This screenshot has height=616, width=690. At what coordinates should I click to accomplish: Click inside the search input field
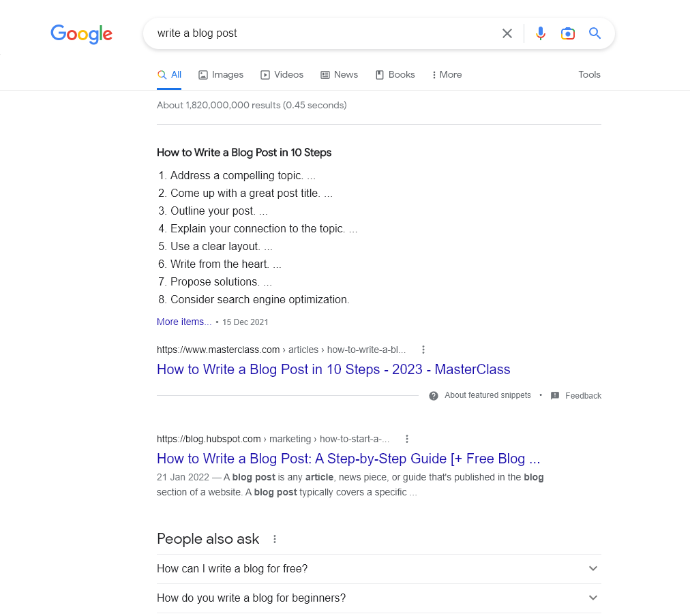click(307, 33)
